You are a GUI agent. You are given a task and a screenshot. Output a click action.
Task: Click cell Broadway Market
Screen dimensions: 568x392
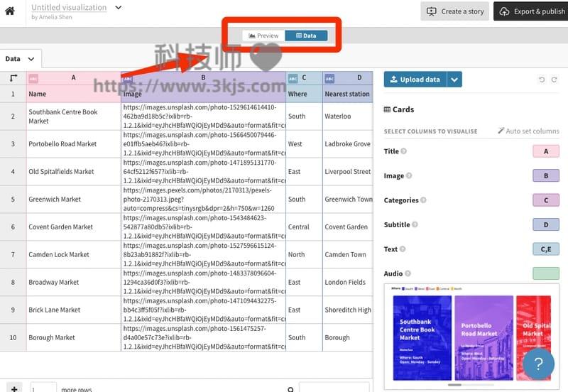tap(74, 282)
